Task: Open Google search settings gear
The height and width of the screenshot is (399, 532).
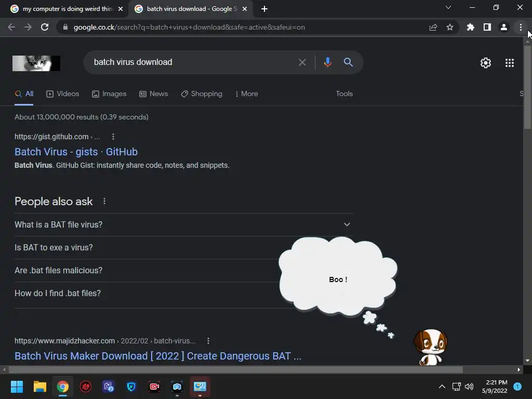Action: 486,63
